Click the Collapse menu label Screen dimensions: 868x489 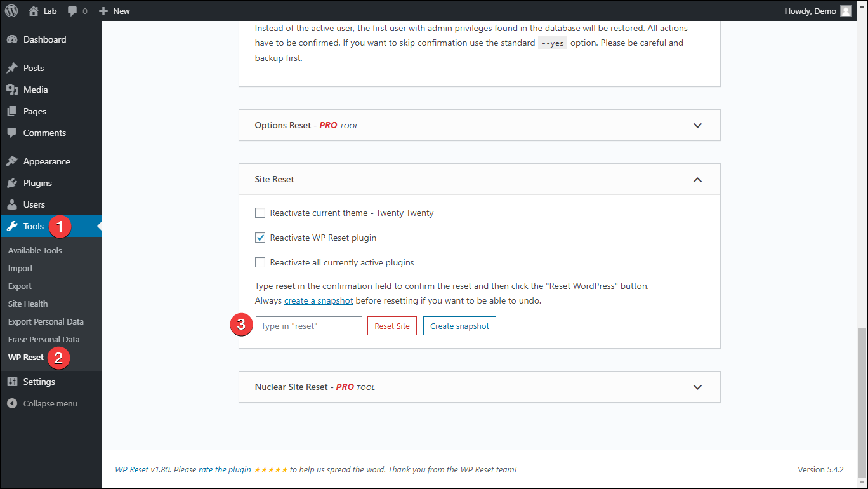pyautogui.click(x=50, y=403)
